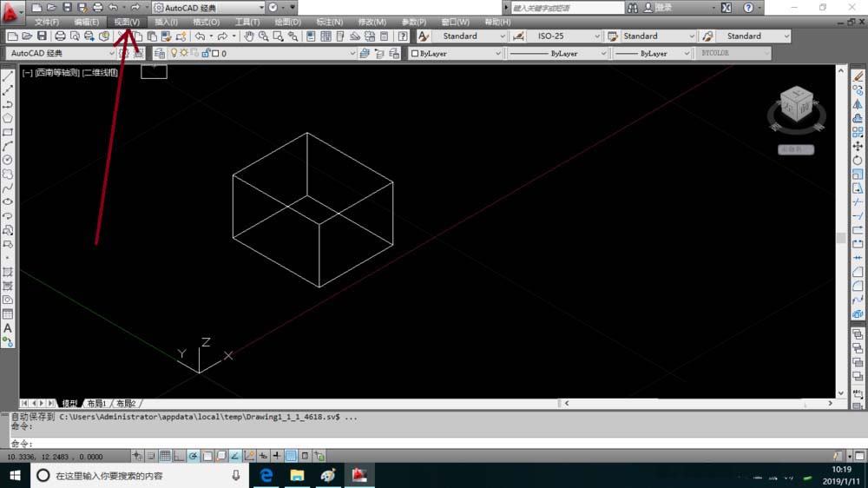
Task: Click the 登录 sign-in button
Action: point(662,8)
